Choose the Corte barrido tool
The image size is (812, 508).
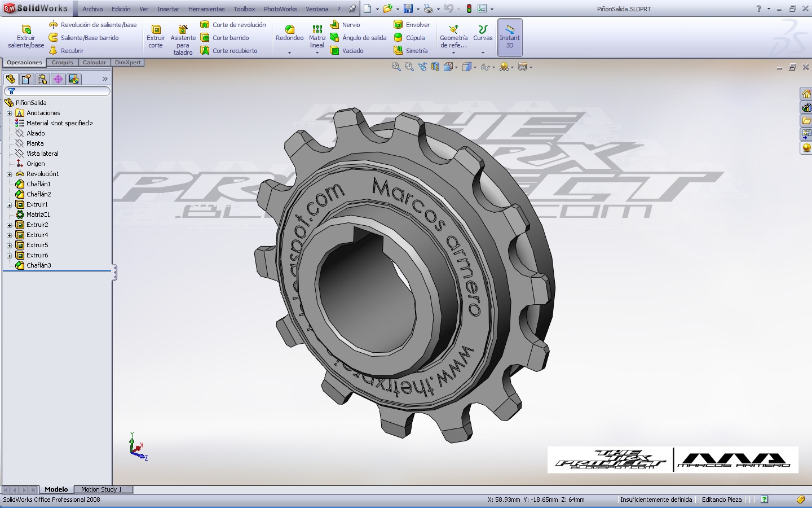pos(224,38)
